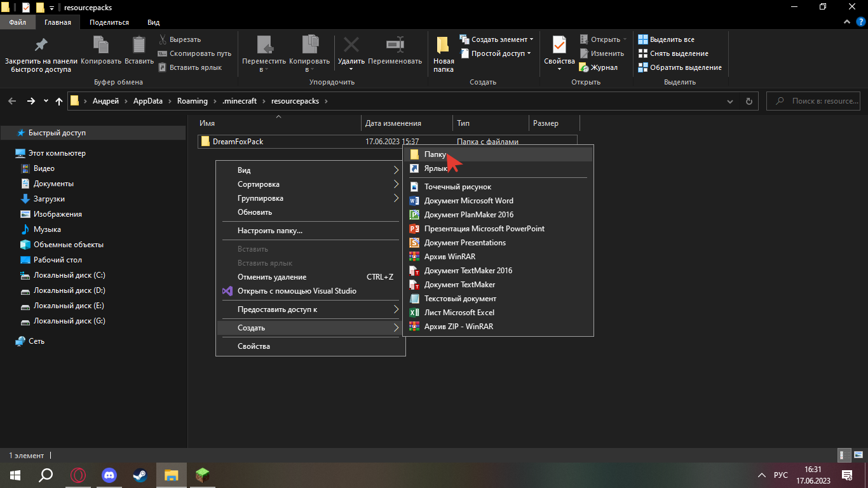Click Выделить все in the ribbon
Viewport: 868px width, 488px height.
pyautogui.click(x=672, y=39)
